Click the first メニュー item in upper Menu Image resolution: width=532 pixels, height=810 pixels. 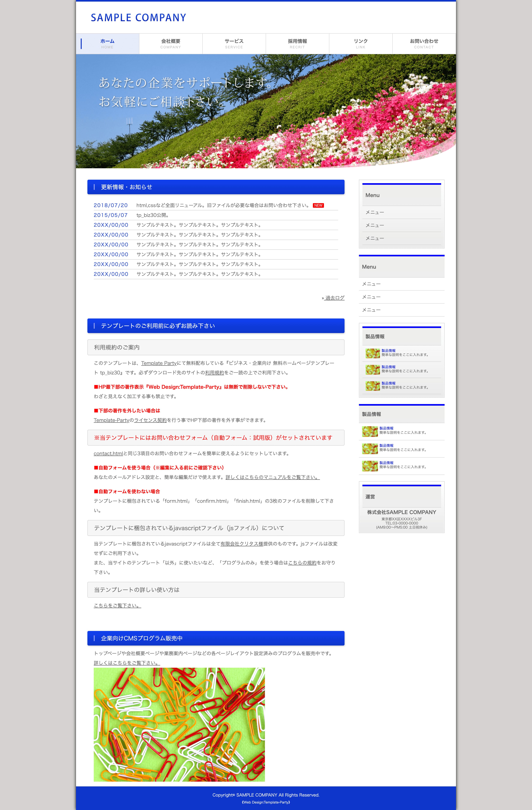pos(374,212)
